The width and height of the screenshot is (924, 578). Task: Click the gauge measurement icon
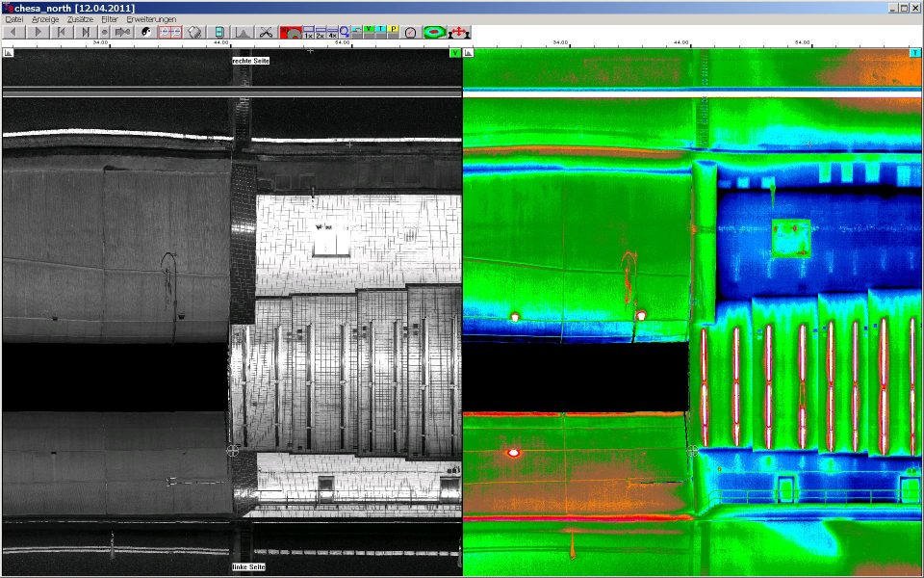point(410,32)
